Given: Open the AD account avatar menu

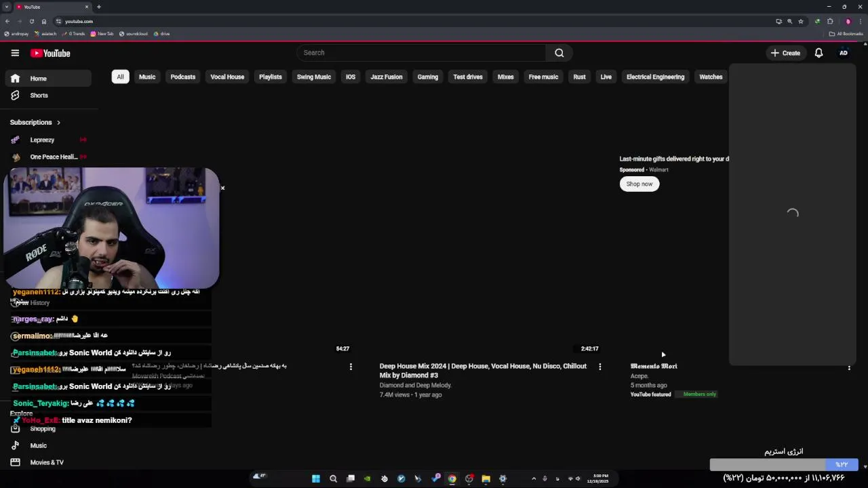Looking at the screenshot, I should pyautogui.click(x=844, y=53).
